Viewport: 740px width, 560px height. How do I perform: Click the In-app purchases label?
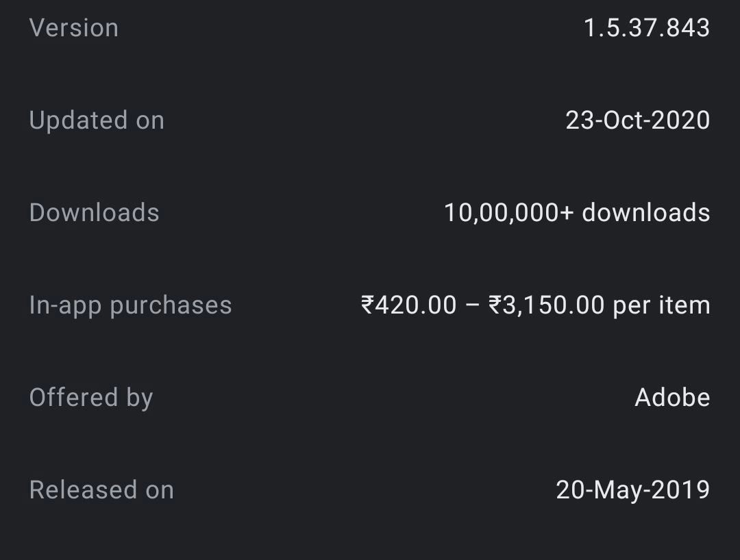[x=130, y=305]
